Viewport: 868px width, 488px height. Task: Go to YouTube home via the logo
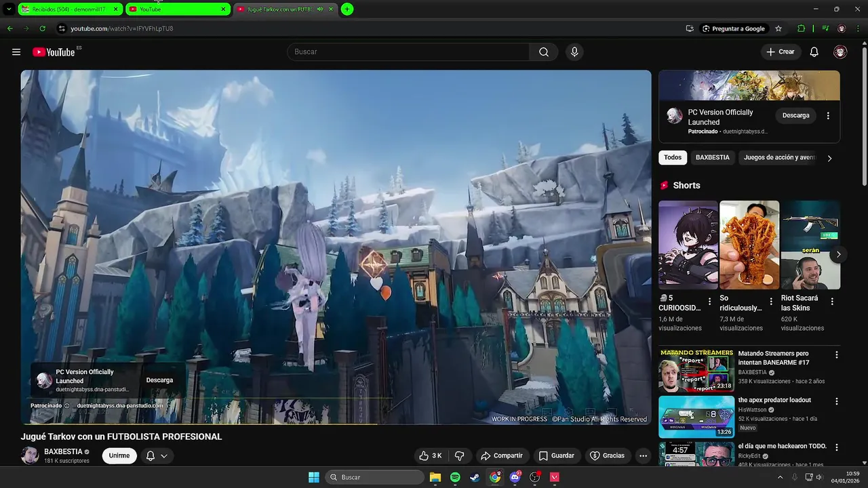click(x=54, y=52)
